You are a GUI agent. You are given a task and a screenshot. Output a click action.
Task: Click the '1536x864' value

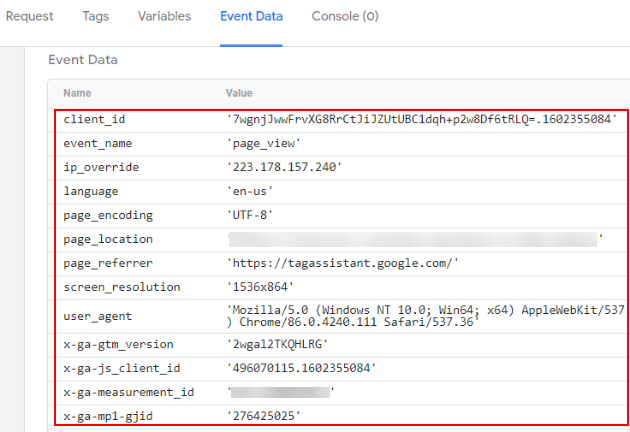click(x=260, y=287)
